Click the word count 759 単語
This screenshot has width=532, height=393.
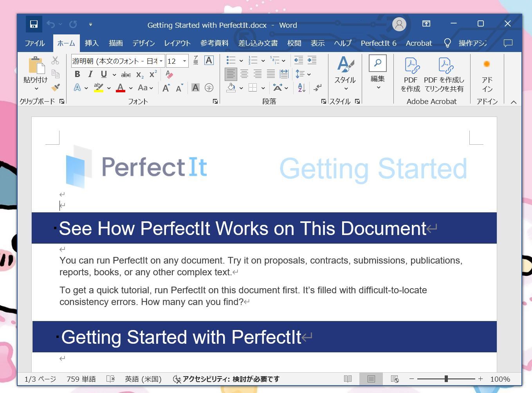[x=81, y=379]
